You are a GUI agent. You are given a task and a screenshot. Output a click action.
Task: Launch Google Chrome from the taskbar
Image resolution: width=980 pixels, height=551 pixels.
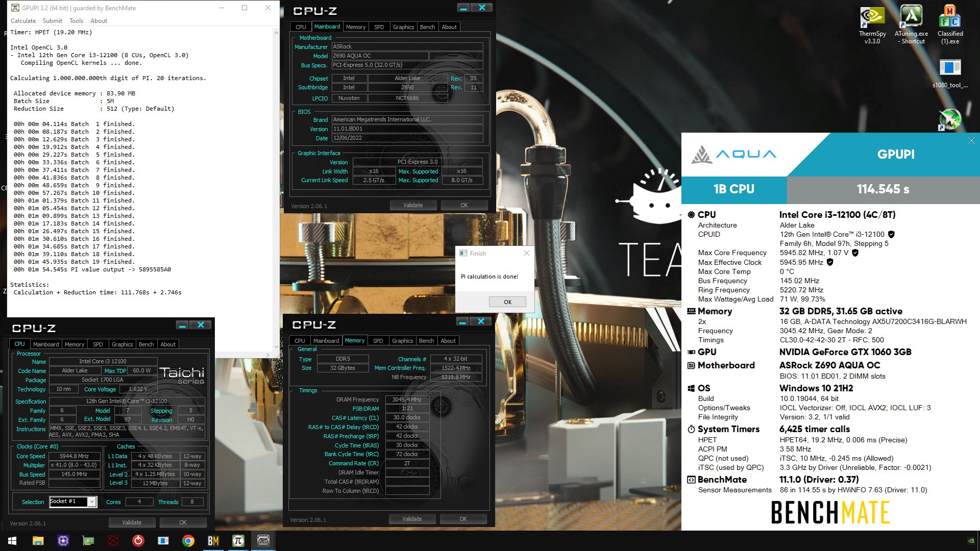[x=188, y=541]
